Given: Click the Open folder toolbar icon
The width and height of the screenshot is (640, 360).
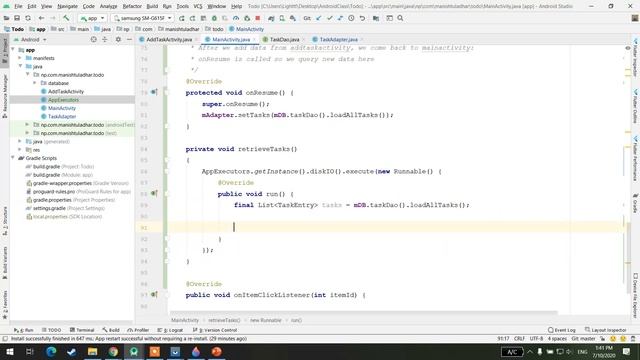Looking at the screenshot, I should click(6, 18).
